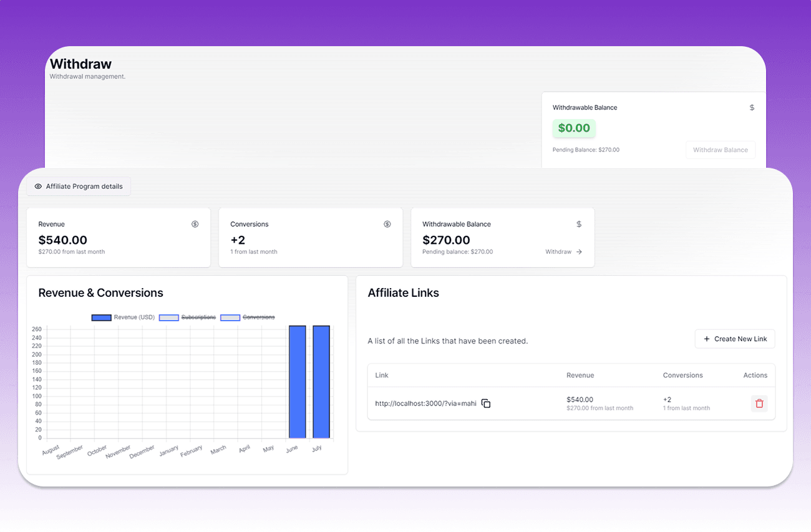Click the Conversions column header in table

[682, 375]
